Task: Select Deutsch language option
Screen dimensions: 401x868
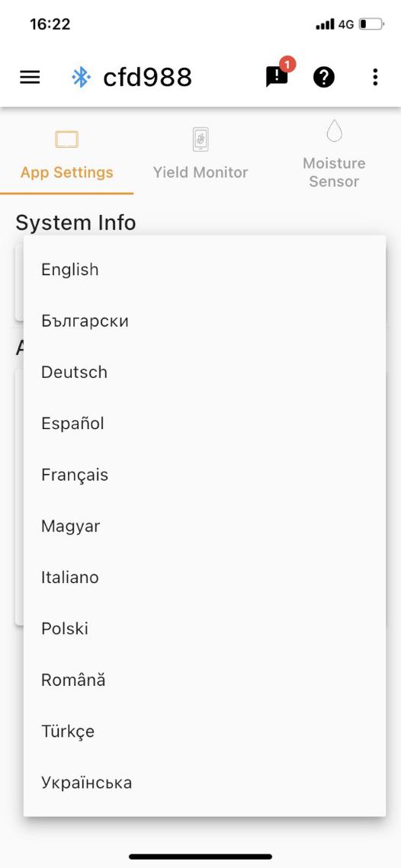Action: [x=204, y=372]
